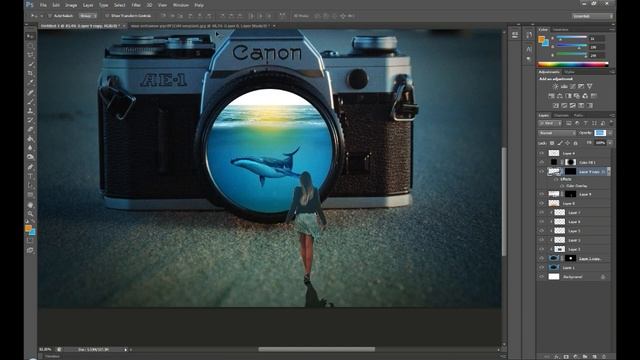
Task: Open the workspace Essentials dropdown
Action: click(592, 16)
